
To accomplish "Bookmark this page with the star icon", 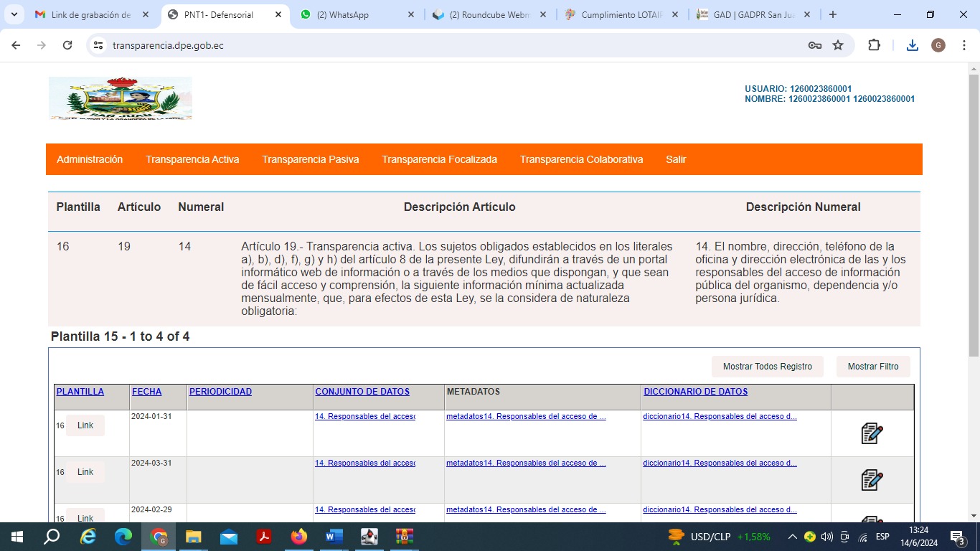I will click(x=838, y=45).
